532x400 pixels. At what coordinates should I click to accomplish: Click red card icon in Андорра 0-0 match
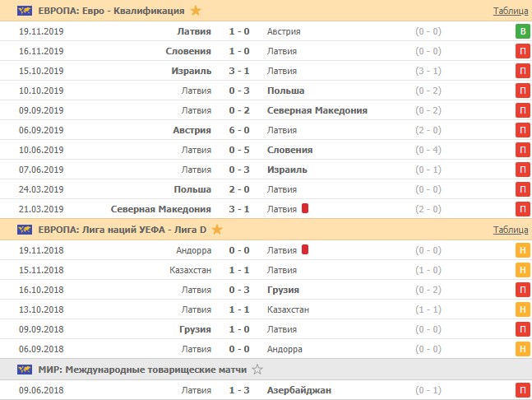click(305, 250)
